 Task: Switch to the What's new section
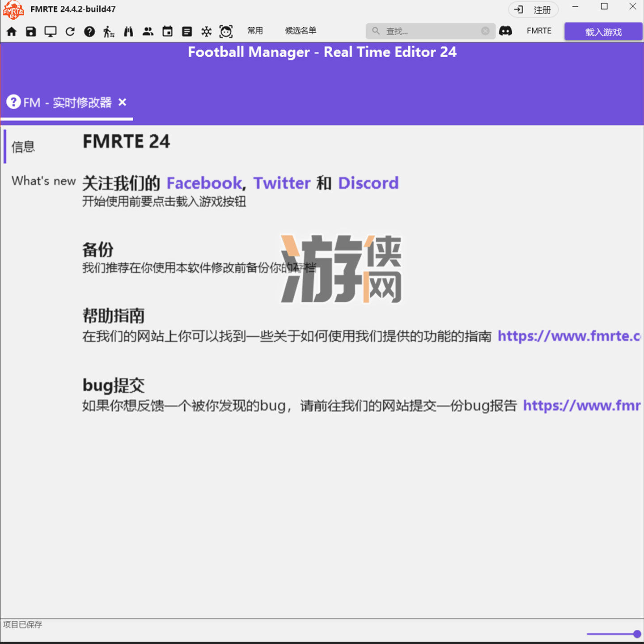[x=43, y=181]
